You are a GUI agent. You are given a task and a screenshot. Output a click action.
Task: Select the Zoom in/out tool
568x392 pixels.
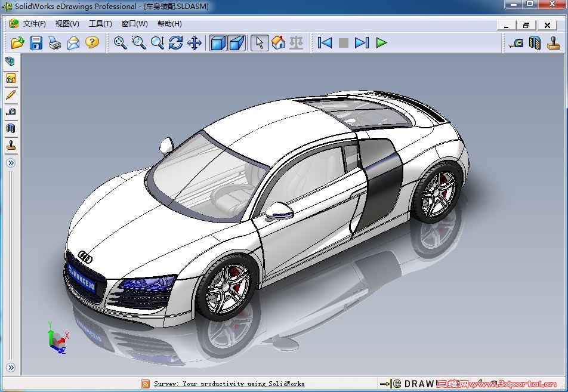(x=158, y=43)
